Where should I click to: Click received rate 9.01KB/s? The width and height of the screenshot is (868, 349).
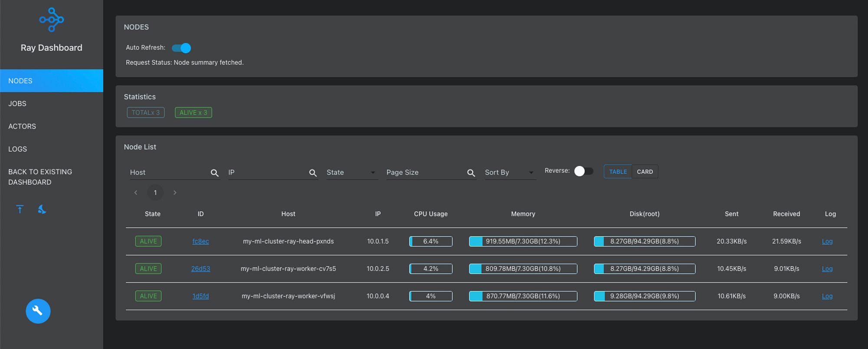click(786, 269)
